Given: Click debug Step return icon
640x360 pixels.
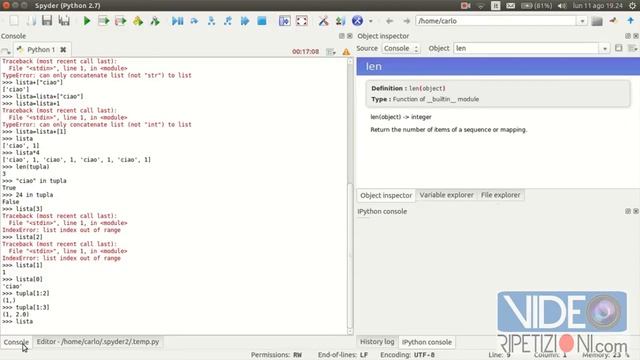Looking at the screenshot, I should coord(228,21).
